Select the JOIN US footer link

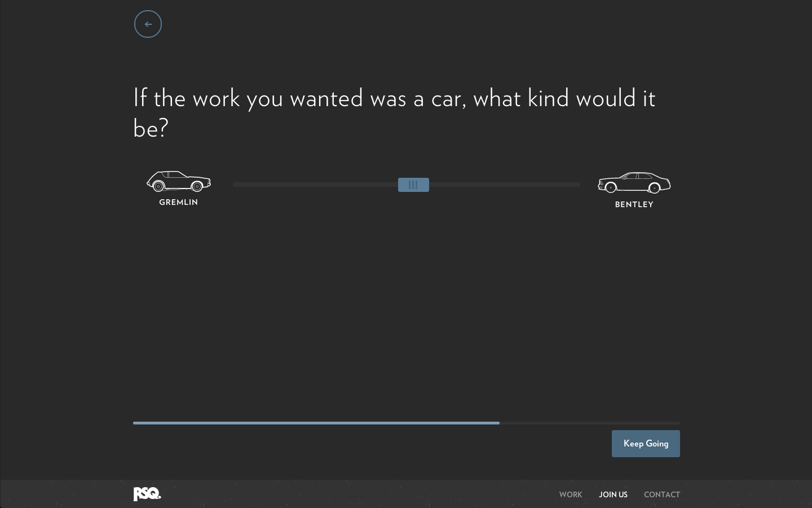(x=613, y=494)
